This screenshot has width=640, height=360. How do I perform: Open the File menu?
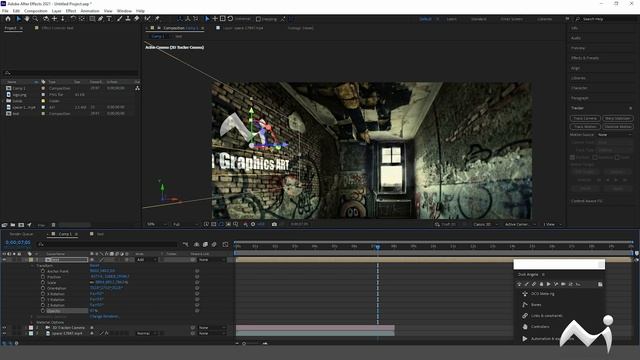click(x=5, y=11)
